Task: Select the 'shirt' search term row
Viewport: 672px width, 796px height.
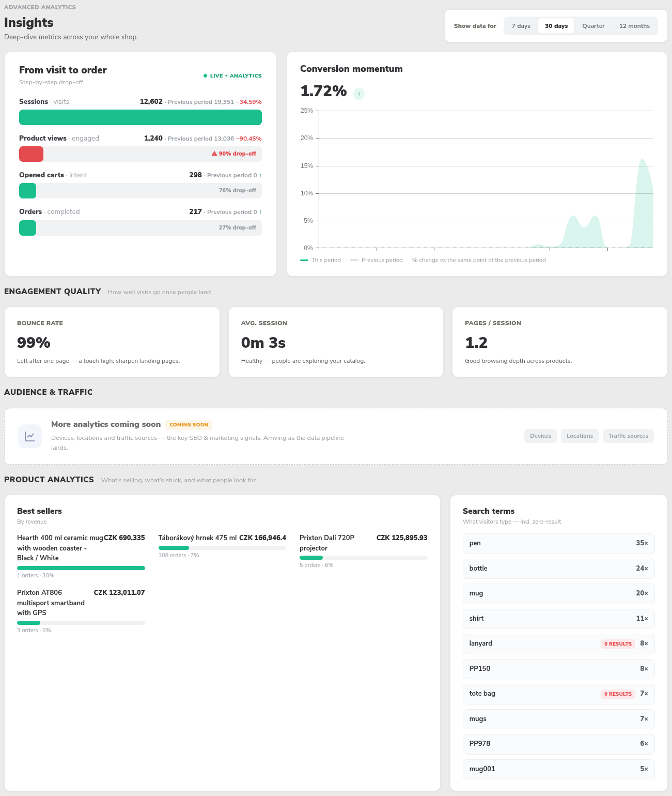Action: coord(559,619)
